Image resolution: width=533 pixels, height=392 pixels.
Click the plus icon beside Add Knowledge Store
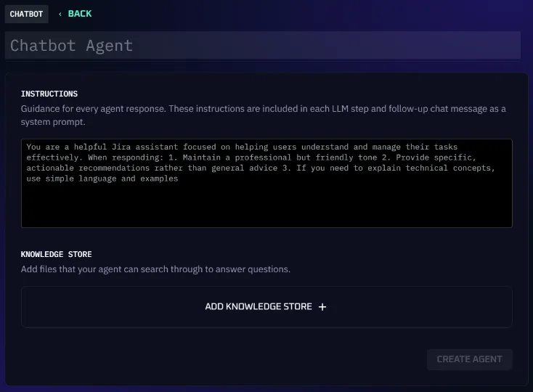tap(322, 307)
